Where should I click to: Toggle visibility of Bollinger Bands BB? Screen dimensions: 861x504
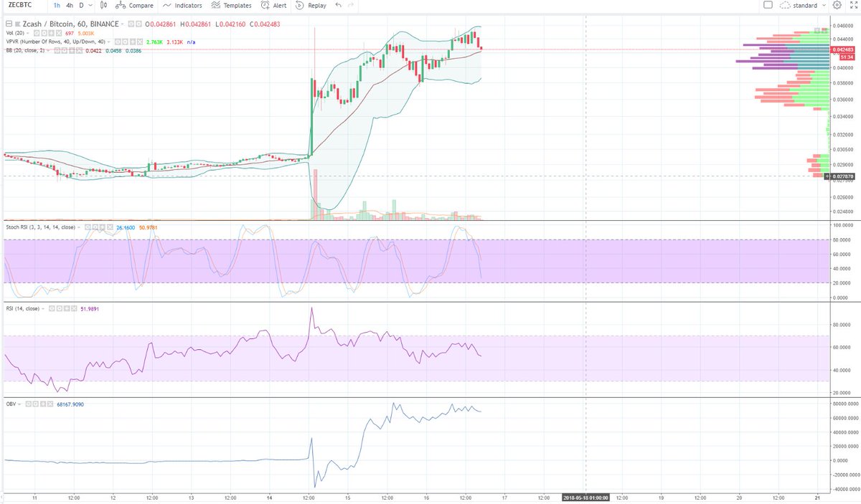click(x=57, y=51)
